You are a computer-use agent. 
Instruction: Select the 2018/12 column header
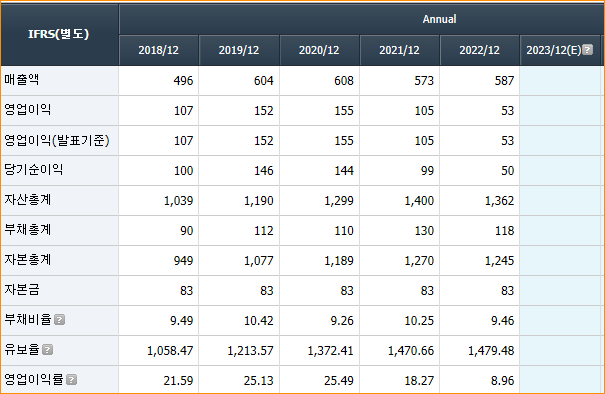[x=159, y=50]
